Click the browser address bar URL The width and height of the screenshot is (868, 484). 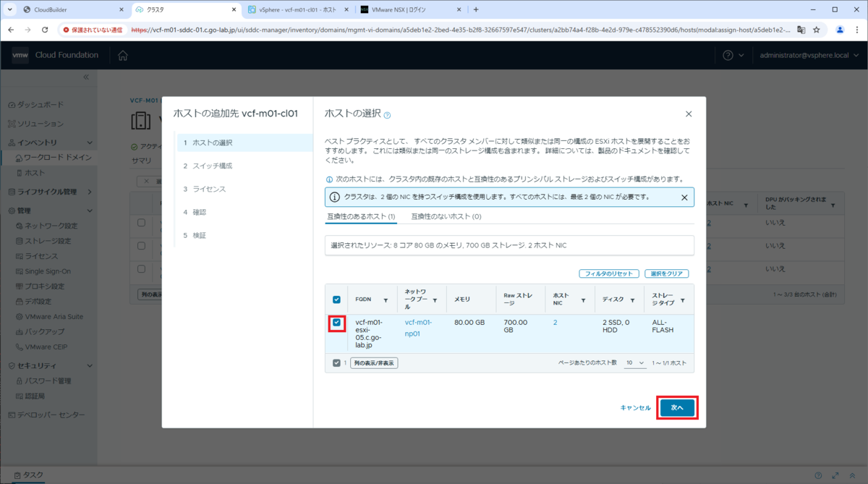coord(459,30)
